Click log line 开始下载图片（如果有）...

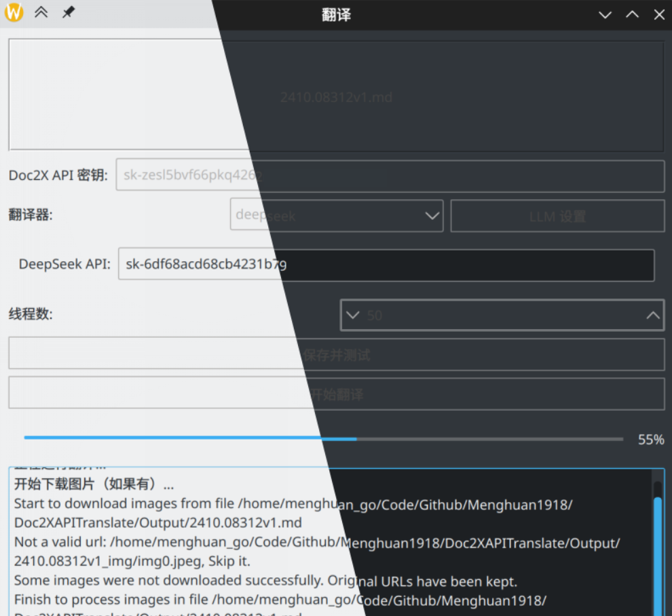coord(94,484)
